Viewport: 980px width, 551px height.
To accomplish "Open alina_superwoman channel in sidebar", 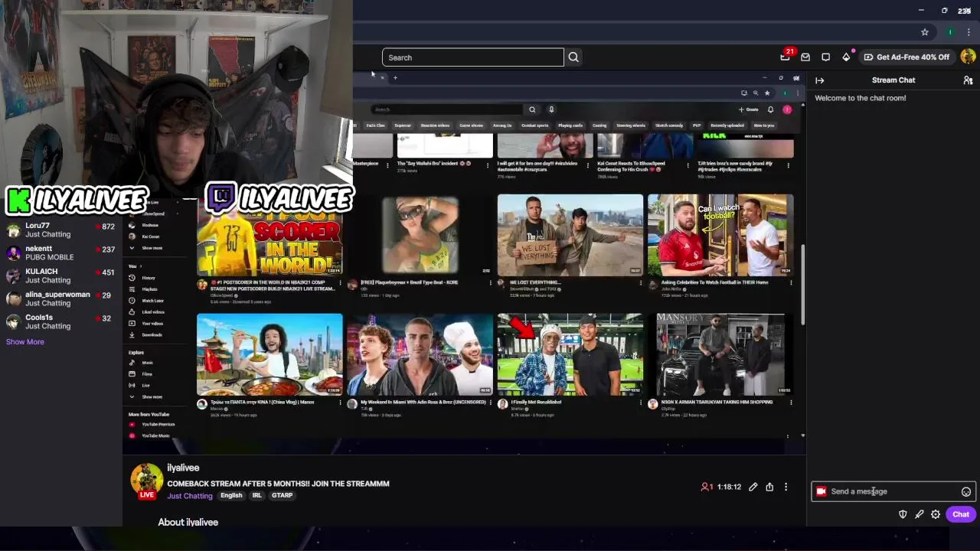I will coord(60,298).
